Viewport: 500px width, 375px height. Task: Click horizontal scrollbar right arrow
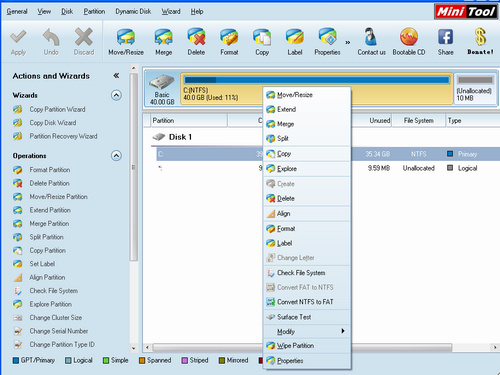[x=495, y=348]
